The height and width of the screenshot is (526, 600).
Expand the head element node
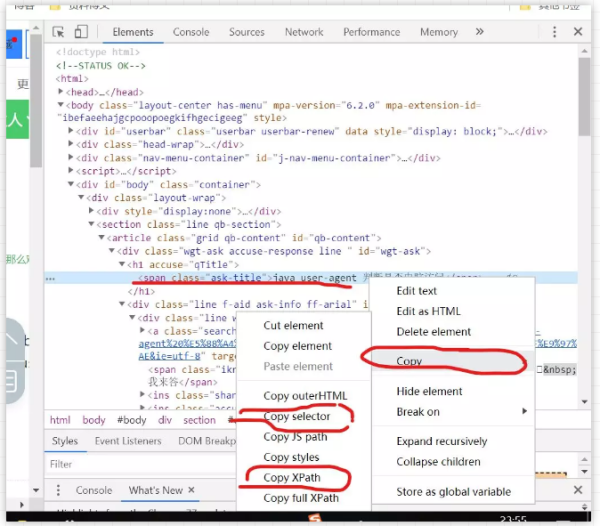pyautogui.click(x=60, y=91)
